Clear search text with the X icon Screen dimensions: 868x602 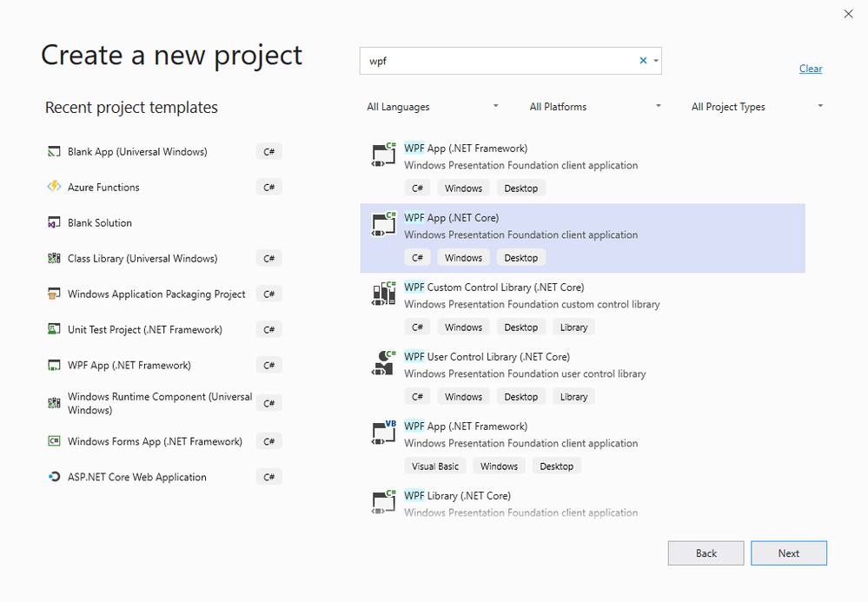tap(643, 61)
